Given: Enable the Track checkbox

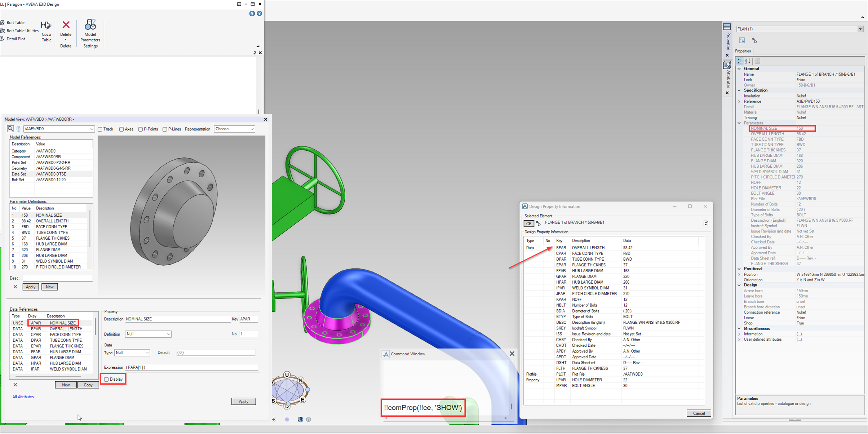Looking at the screenshot, I should pyautogui.click(x=100, y=129).
